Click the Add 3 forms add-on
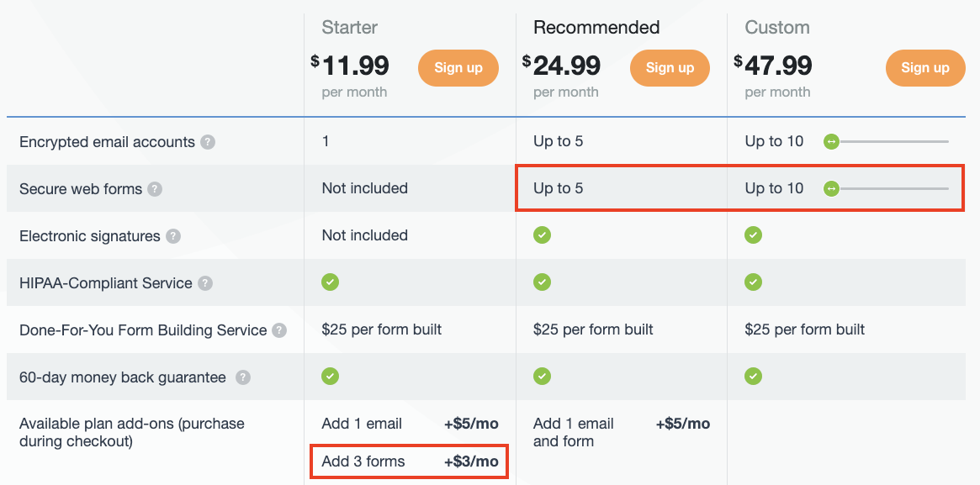This screenshot has width=980, height=485. coord(410,461)
